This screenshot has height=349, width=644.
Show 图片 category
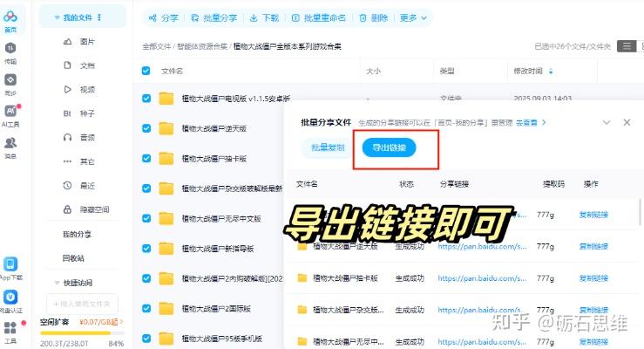(x=79, y=42)
